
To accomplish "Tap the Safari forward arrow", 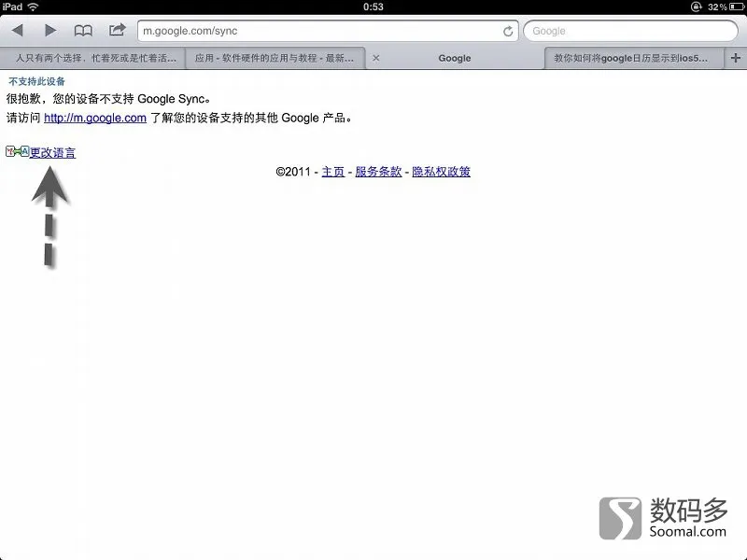I will coord(50,31).
